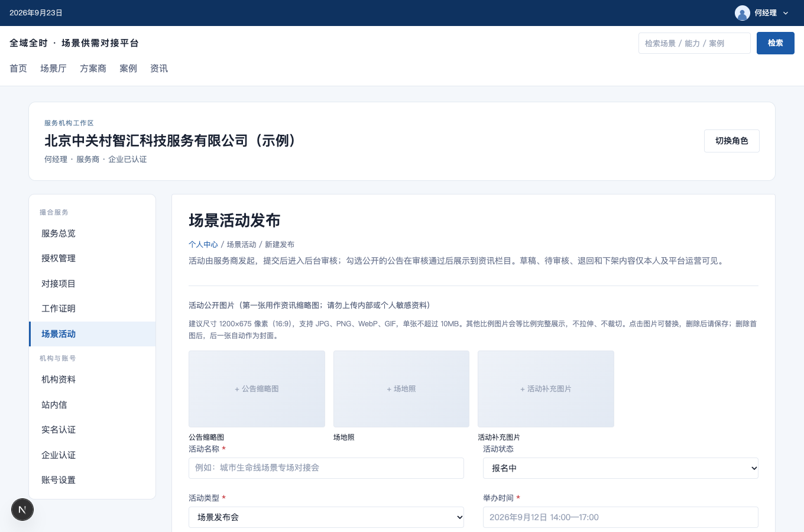
Task: Open 机构资料 in the sidebar
Action: point(92,379)
